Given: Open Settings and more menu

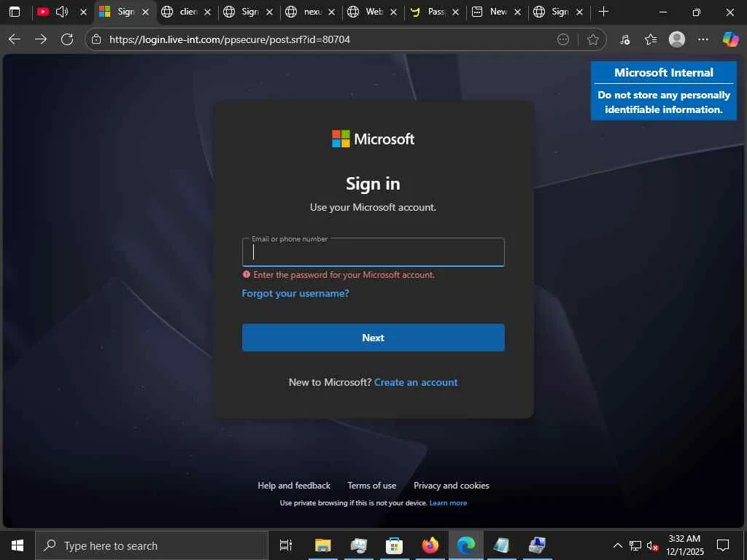Looking at the screenshot, I should [703, 39].
